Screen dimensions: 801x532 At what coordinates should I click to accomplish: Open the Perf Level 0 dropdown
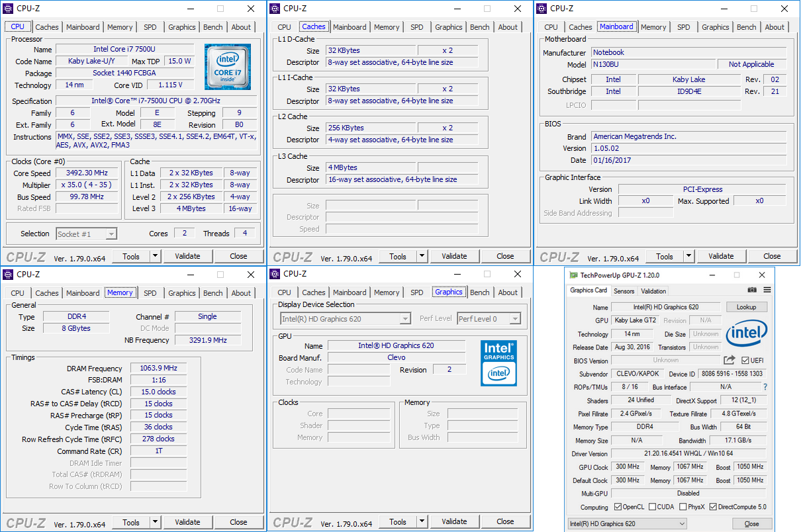[x=489, y=319]
